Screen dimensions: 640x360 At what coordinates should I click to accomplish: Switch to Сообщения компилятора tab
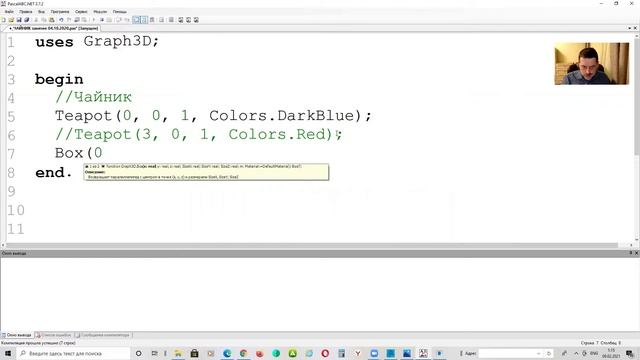[x=103, y=335]
